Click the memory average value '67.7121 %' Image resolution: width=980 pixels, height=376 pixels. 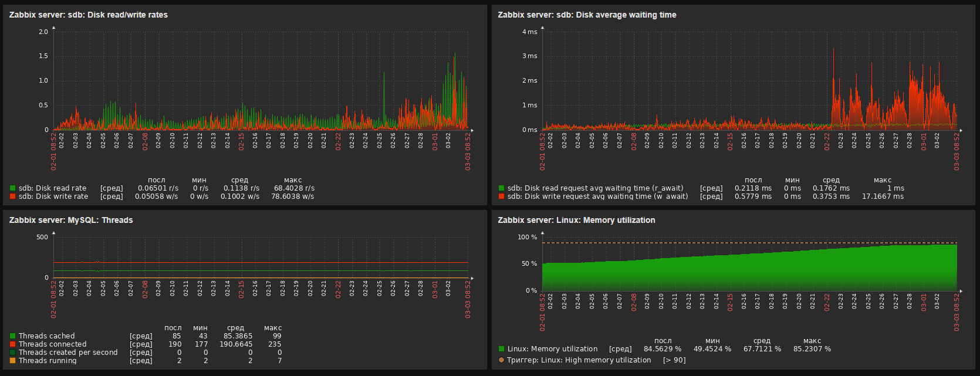tap(762, 349)
